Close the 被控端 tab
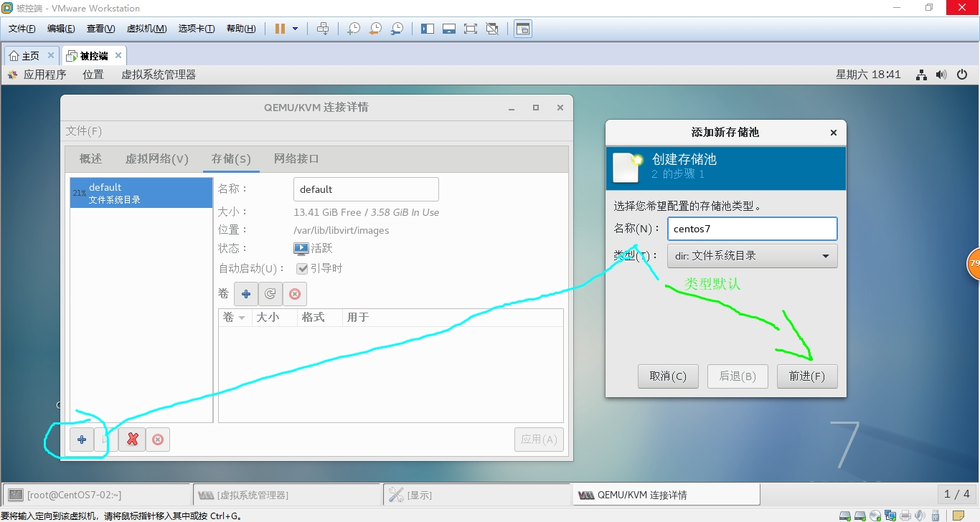 [x=118, y=55]
